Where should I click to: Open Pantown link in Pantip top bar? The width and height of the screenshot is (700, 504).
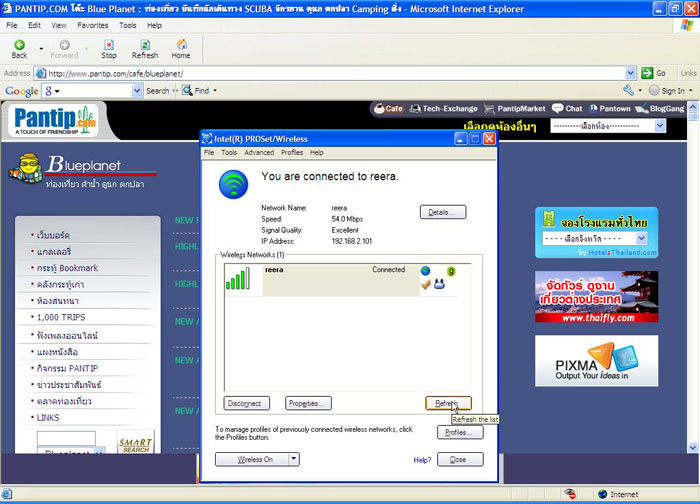coord(610,108)
